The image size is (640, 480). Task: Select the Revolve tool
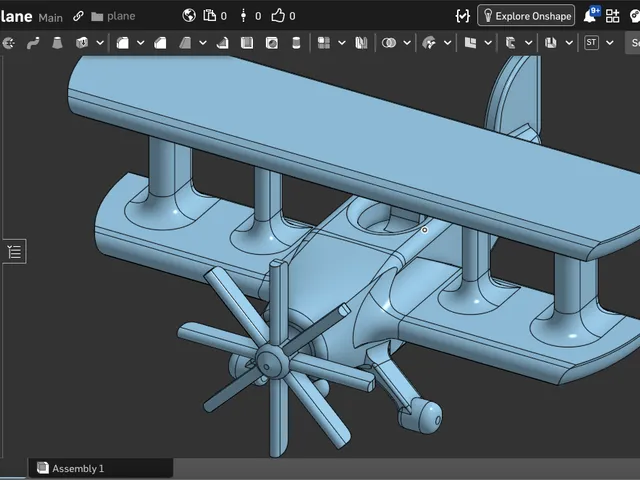point(8,43)
